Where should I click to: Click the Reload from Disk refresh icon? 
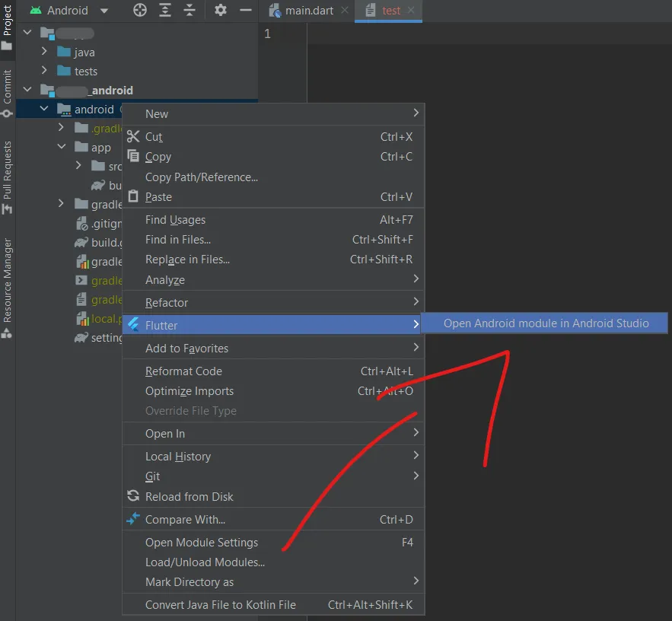[x=133, y=496]
